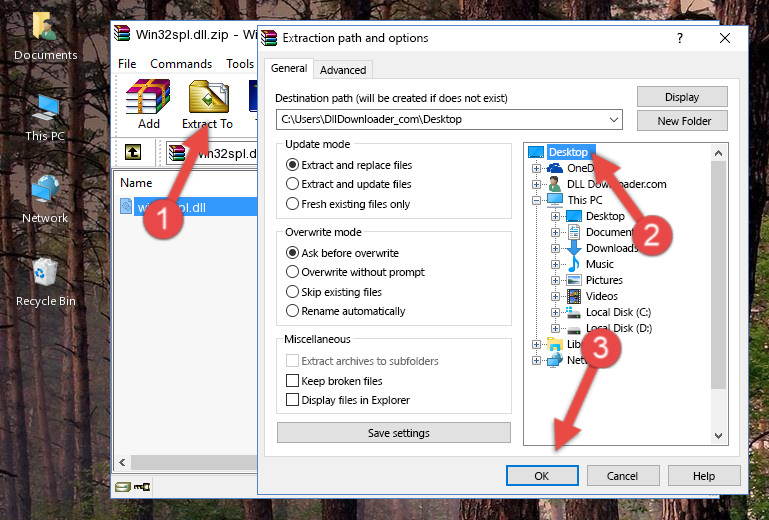769x520 pixels.
Task: Select This PC icon in folder tree
Action: pos(555,200)
